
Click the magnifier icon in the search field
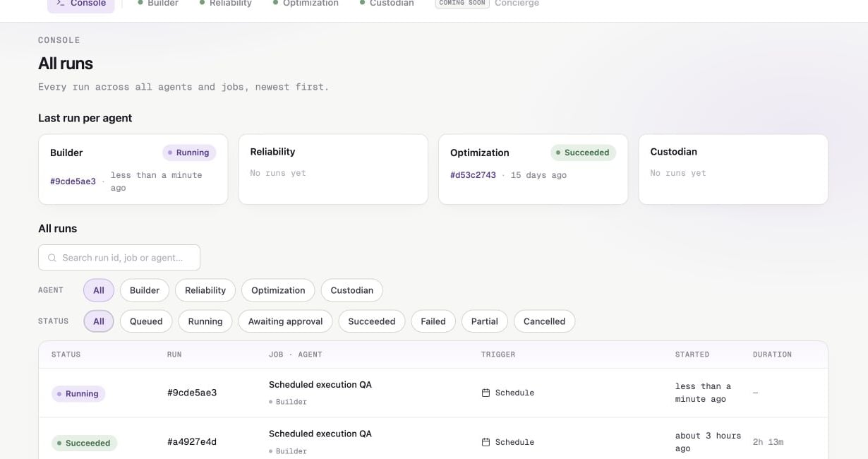coord(52,258)
